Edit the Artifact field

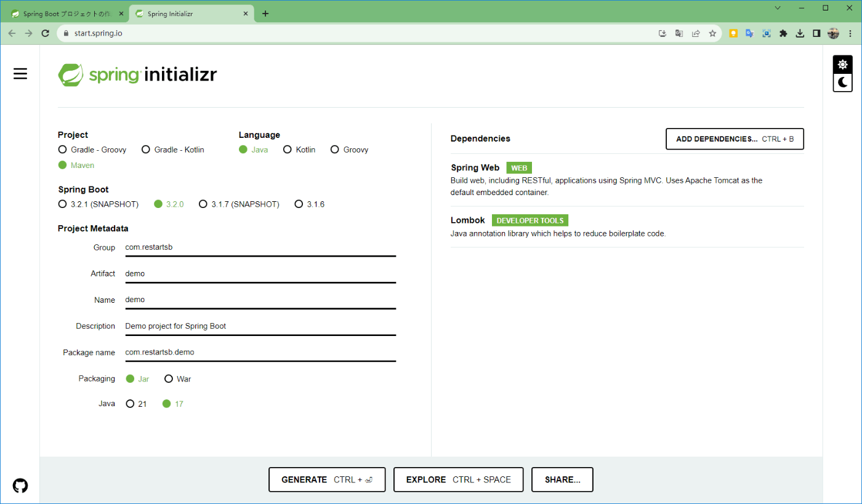pyautogui.click(x=260, y=273)
